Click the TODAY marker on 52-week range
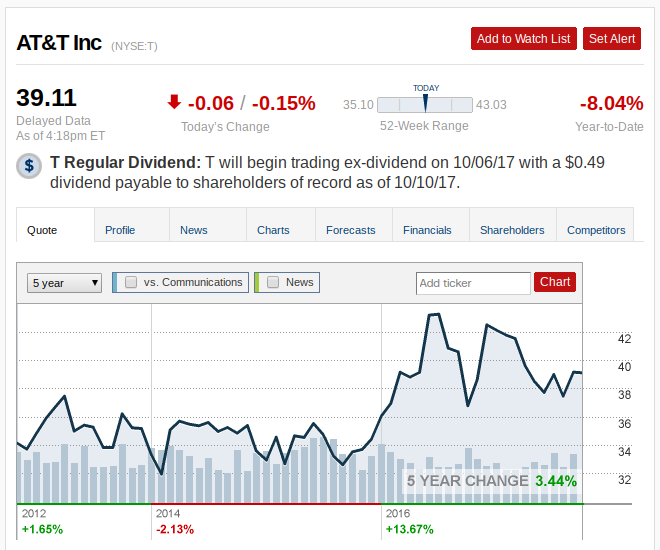Screen dimensions: 660x550 coord(426,103)
